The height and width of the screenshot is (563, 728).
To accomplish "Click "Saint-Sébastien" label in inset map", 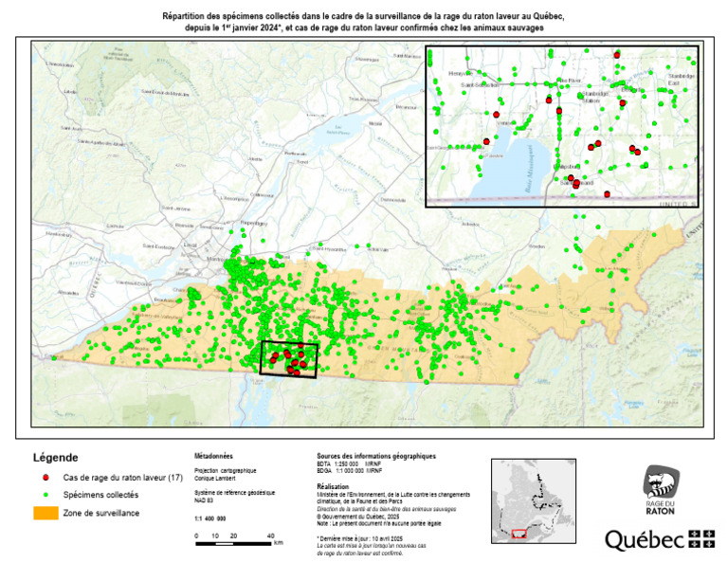I will 480,85.
